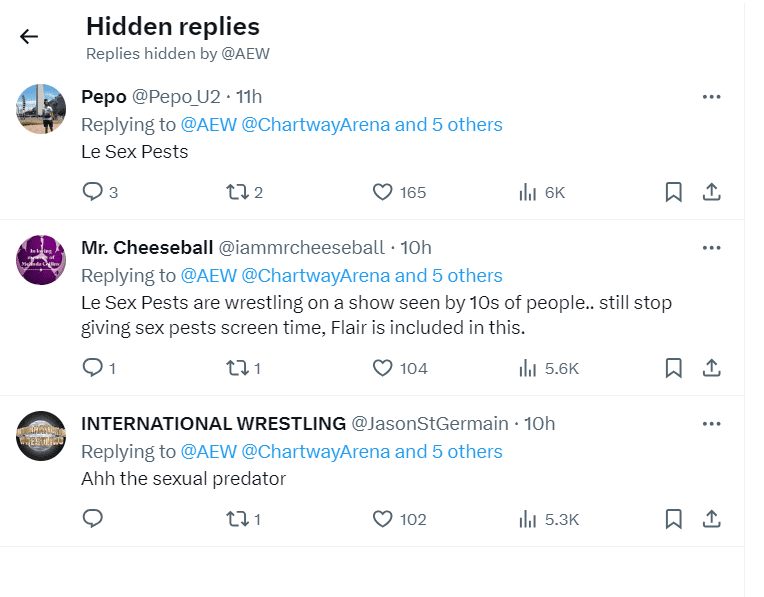Open INTERNATIONAL WRESTLING avatar
Screen dimensions: 764x597
click(x=42, y=435)
